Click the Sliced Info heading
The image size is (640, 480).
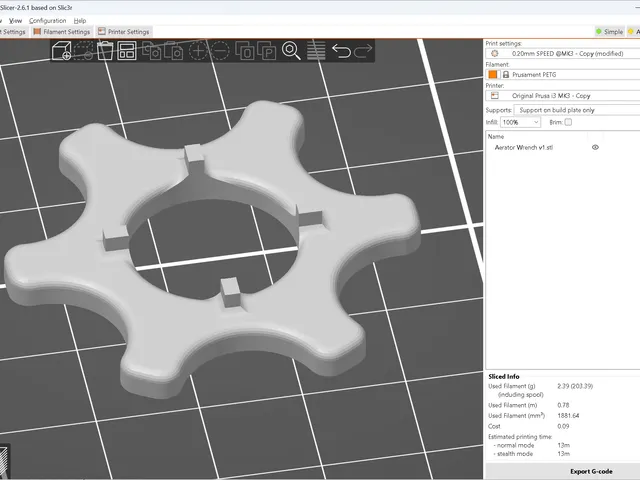coord(504,376)
